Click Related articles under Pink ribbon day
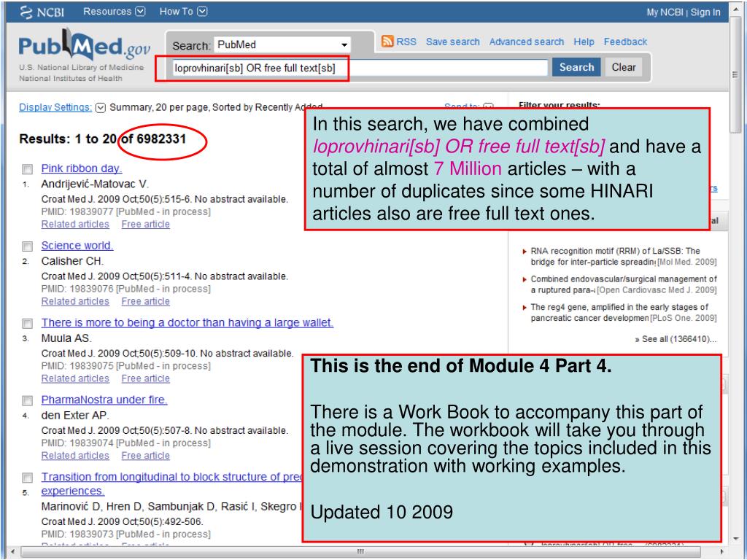Screen dimensions: 747x560 tap(75, 225)
